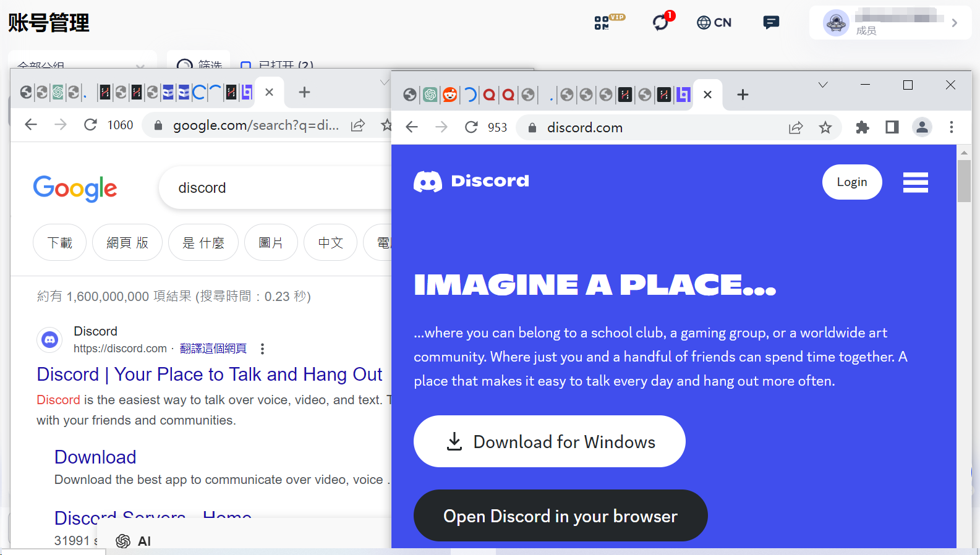This screenshot has height=555, width=980.
Task: Toggle the 已打开 (2) checkbox
Action: click(246, 66)
